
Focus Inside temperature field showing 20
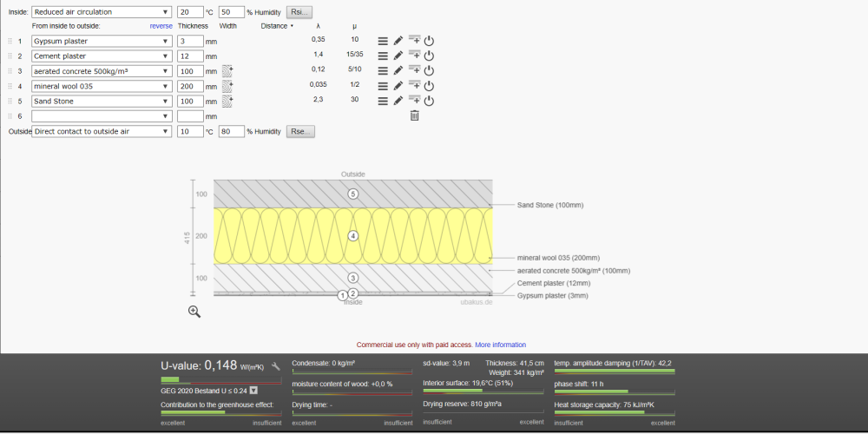pos(190,12)
